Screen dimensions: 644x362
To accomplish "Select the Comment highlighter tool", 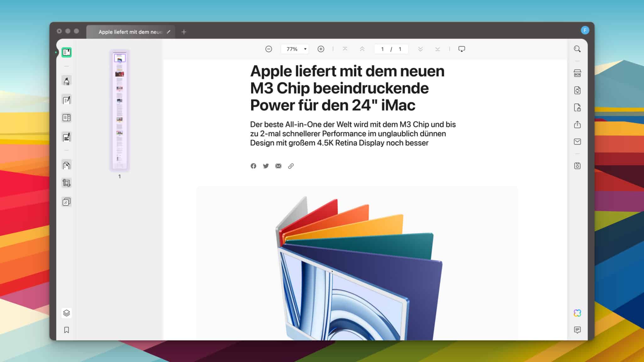I will [x=66, y=81].
